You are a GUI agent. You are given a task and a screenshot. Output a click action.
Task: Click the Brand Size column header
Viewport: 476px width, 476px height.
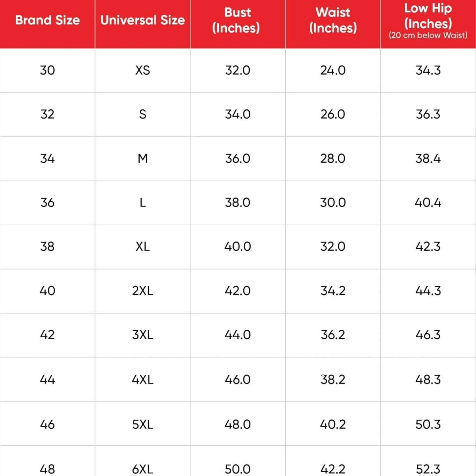(x=47, y=20)
